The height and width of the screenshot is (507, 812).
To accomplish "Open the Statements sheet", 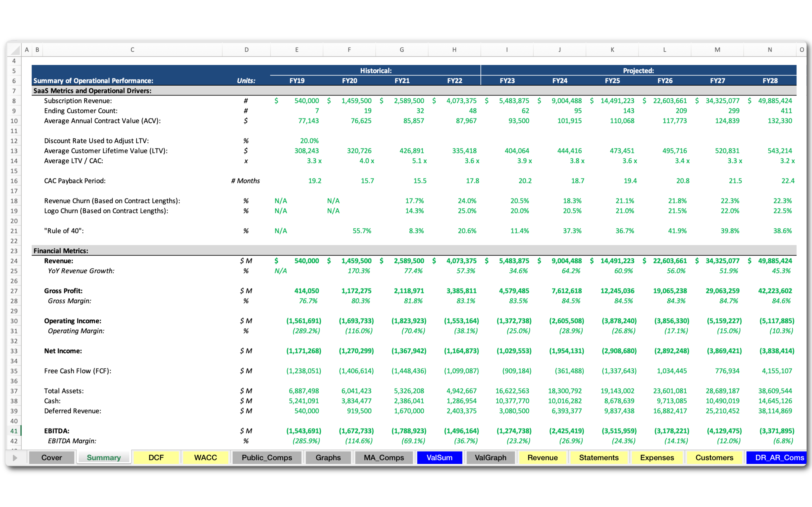I will 599,457.
